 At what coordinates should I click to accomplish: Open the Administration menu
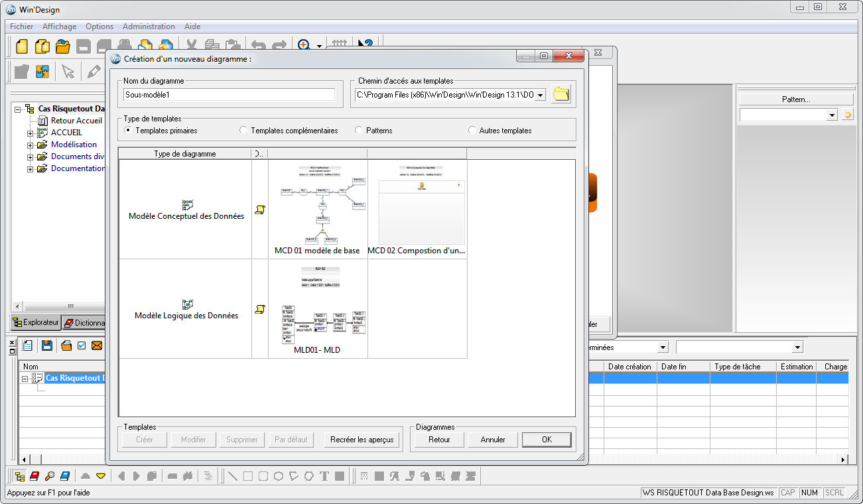tap(149, 27)
